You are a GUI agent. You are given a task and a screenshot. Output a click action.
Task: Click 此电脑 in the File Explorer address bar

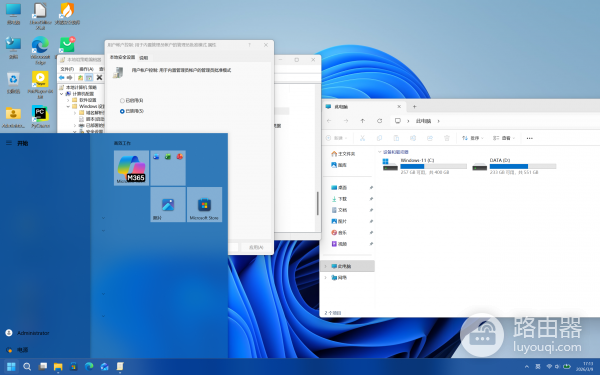(x=423, y=121)
